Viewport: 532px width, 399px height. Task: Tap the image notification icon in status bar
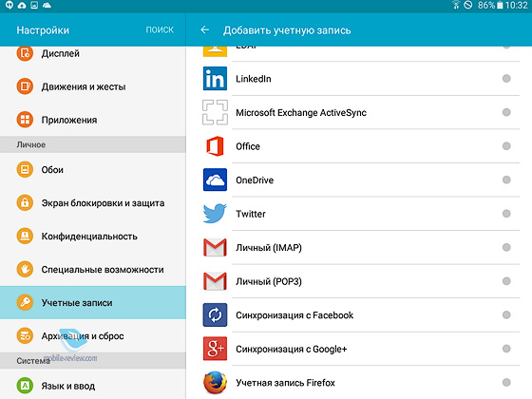tap(34, 5)
